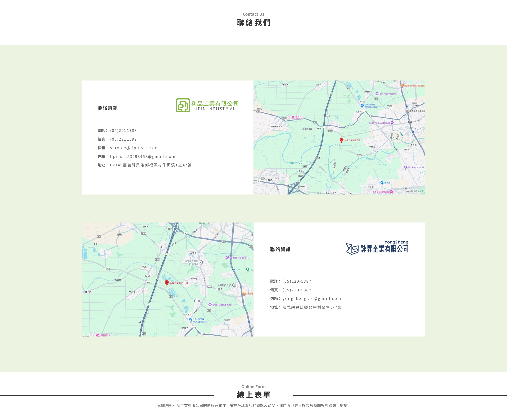Click the 線上表單 Online Form heading

click(x=253, y=395)
